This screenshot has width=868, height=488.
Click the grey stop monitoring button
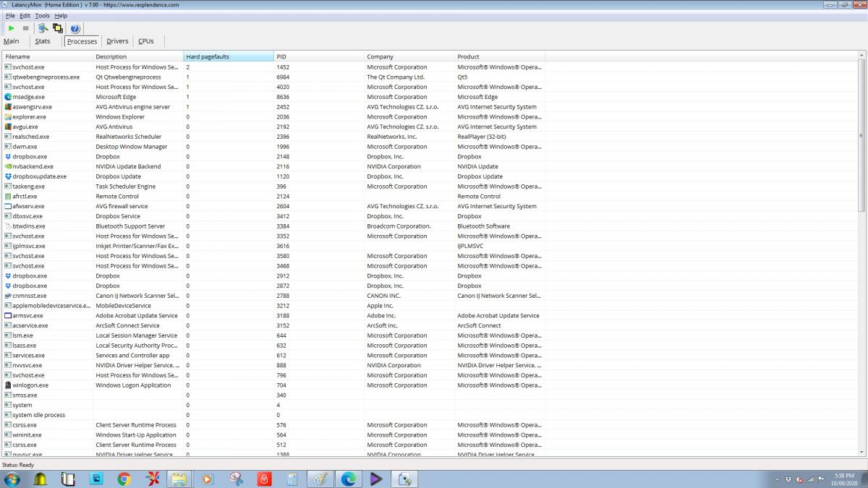[25, 28]
